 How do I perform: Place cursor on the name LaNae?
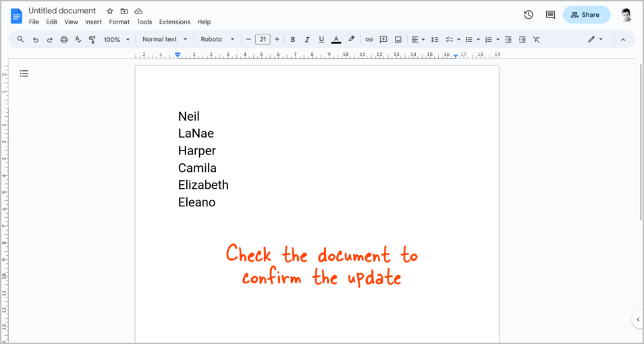coord(196,134)
